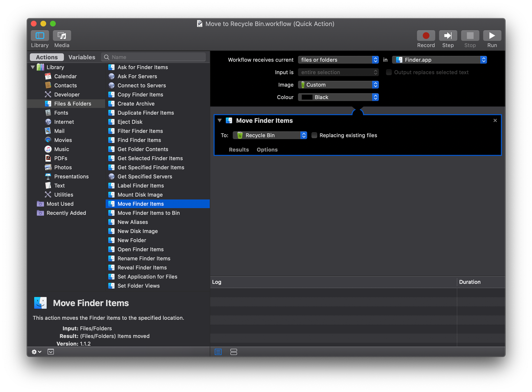
Task: Open the files or folders dropdown
Action: (x=338, y=60)
